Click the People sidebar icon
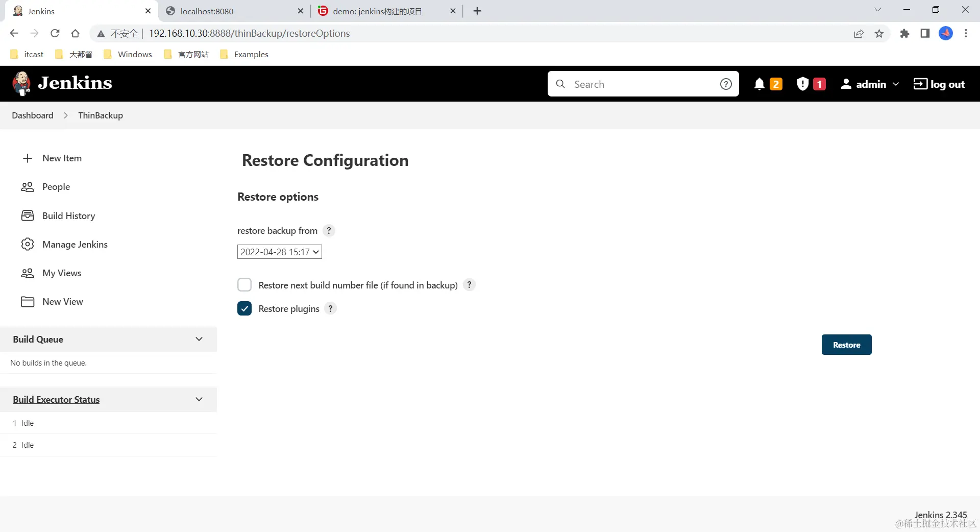980x532 pixels. point(28,187)
